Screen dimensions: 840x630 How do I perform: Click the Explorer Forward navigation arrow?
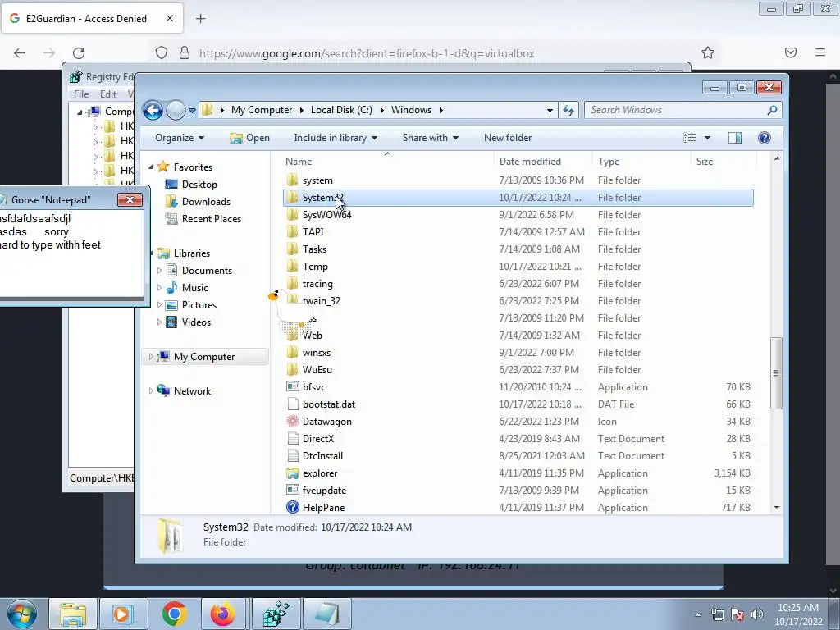click(176, 111)
